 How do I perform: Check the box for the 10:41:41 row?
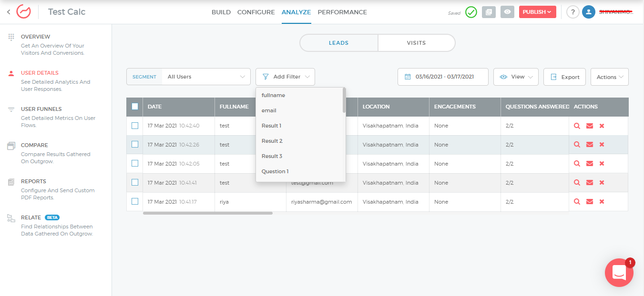tap(135, 182)
